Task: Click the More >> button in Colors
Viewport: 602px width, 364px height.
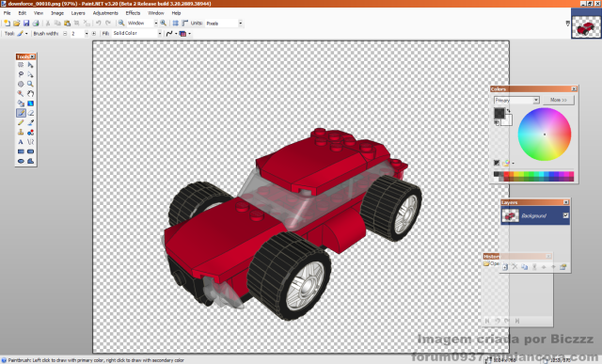Action: tap(559, 100)
